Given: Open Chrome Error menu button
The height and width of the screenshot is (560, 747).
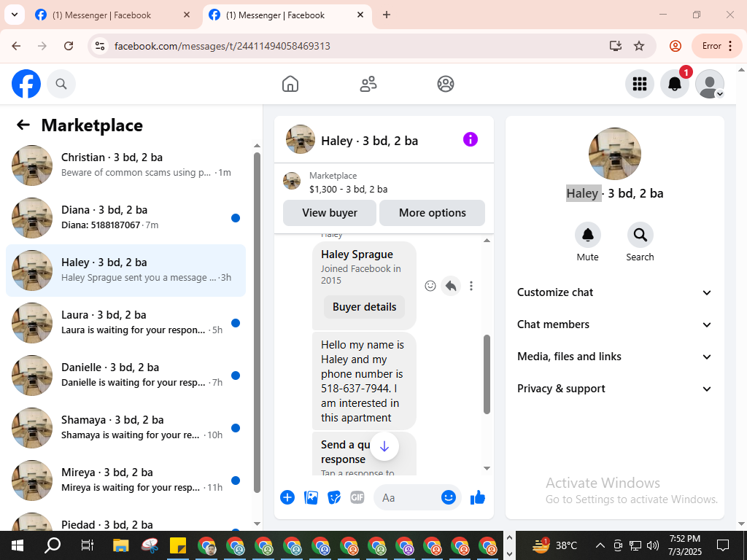Looking at the screenshot, I should click(x=717, y=46).
